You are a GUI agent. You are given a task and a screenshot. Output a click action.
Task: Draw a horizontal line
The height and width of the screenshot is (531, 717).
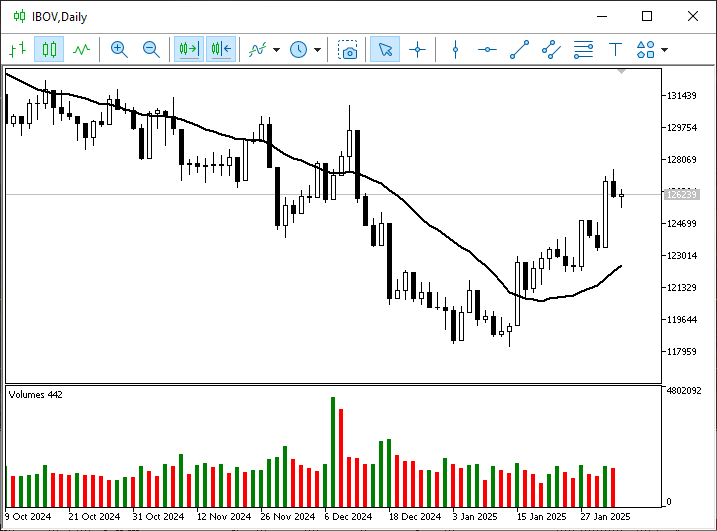pyautogui.click(x=487, y=49)
